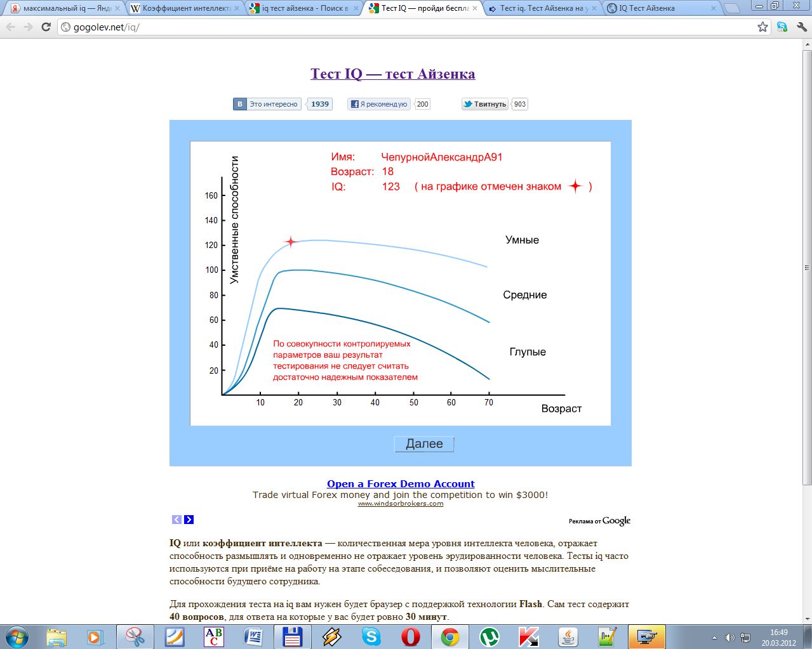Viewport: 812px width, 649px height.
Task: Open Microsoft Word from the taskbar
Action: click(253, 636)
